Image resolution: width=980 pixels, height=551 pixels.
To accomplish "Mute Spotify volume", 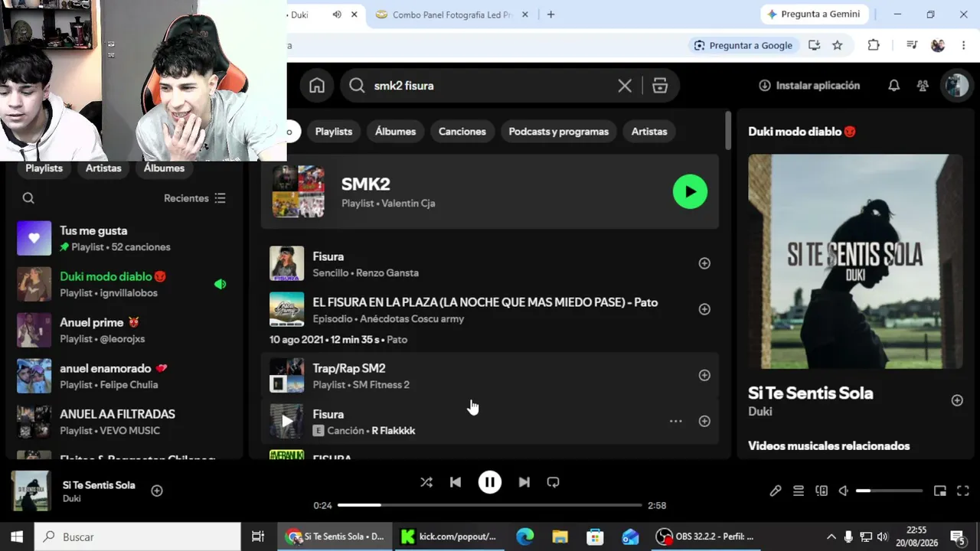I will pyautogui.click(x=844, y=491).
